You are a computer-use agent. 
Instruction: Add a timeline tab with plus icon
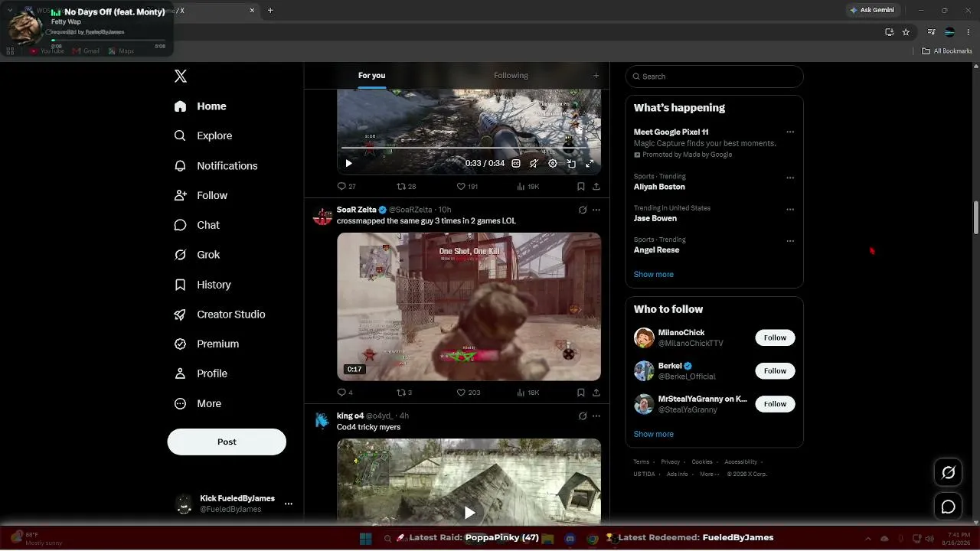coord(596,75)
